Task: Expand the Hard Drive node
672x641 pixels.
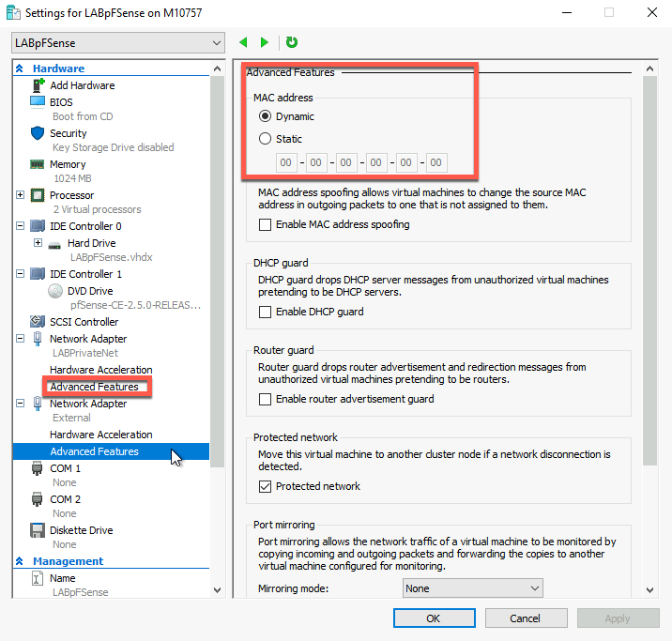Action: (38, 242)
